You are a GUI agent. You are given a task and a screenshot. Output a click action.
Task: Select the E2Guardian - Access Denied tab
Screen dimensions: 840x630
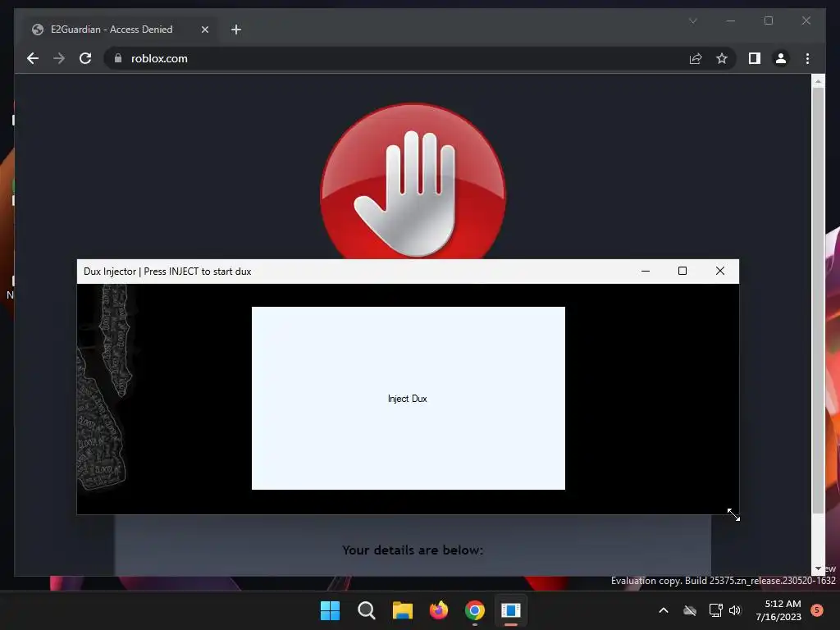(121, 30)
